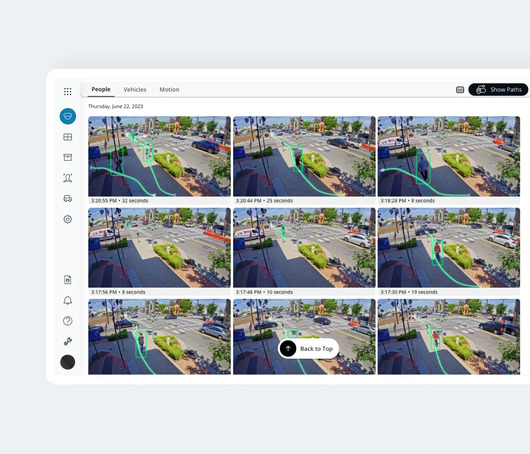Open the wrench tools icon
Screen dimensions: 530x454
click(x=68, y=341)
